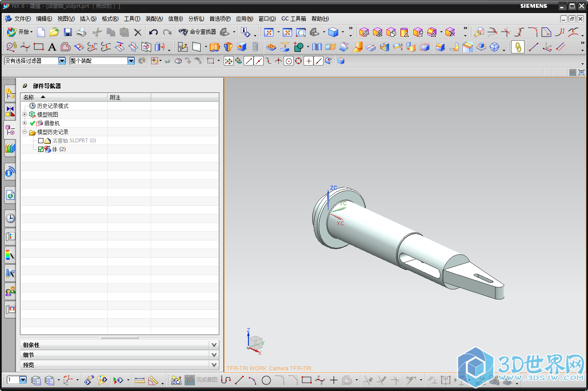Open the 首选项(P) menu
This screenshot has height=391, width=588.
[220, 19]
